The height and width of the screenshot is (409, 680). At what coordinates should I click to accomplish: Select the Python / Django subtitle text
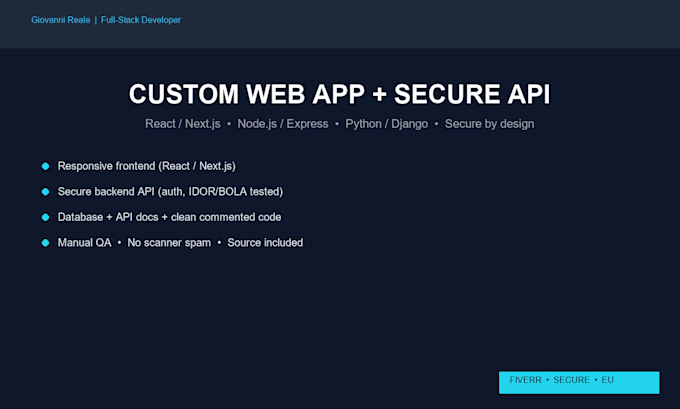(x=386, y=124)
